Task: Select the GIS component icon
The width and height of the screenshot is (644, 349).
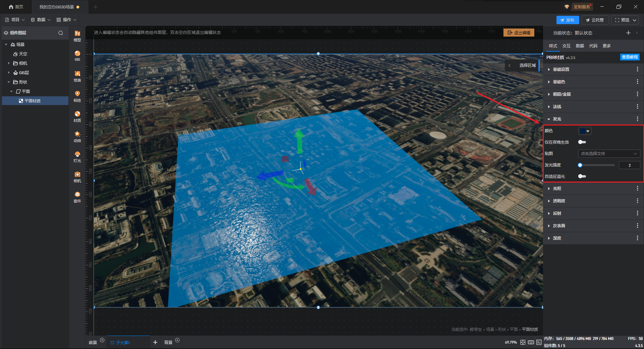Action: pyautogui.click(x=77, y=55)
